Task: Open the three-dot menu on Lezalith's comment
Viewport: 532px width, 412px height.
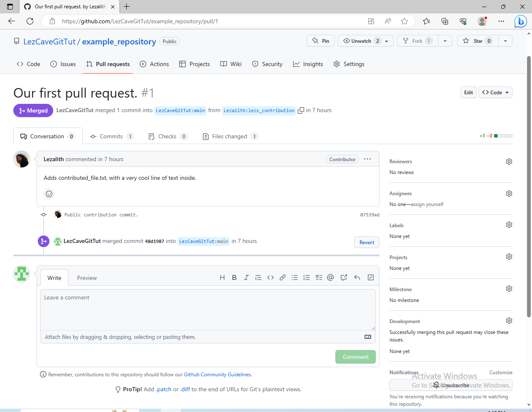Action: pos(367,159)
